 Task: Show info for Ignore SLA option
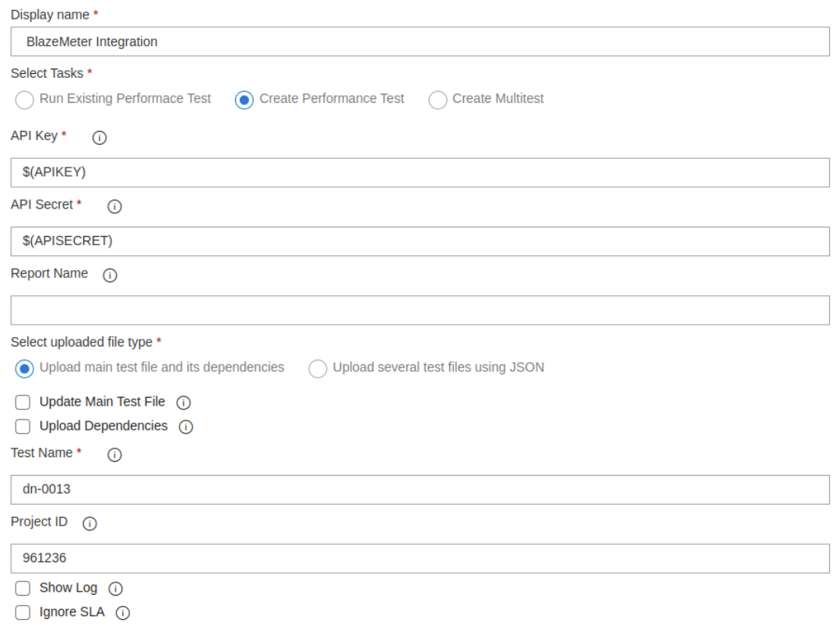click(x=123, y=613)
